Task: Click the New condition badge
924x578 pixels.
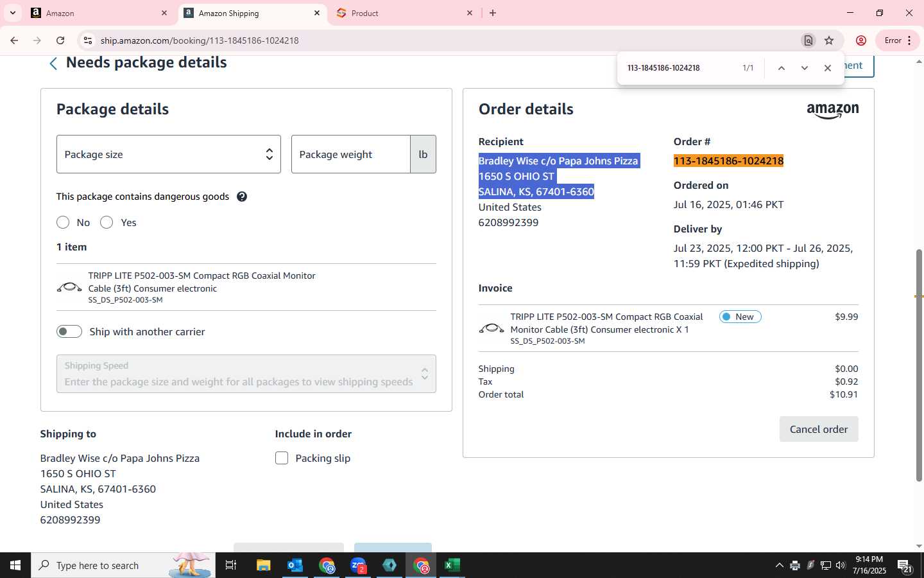Action: pos(740,317)
